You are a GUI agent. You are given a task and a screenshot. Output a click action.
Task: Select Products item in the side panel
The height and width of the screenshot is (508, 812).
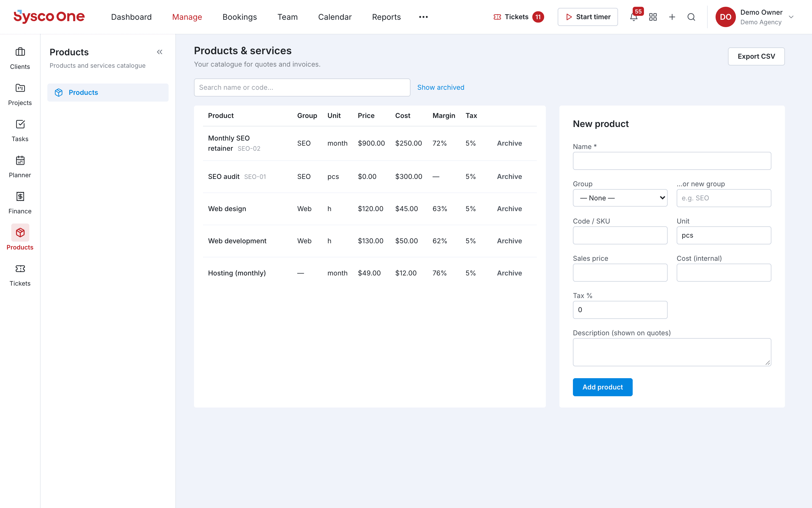[108, 92]
